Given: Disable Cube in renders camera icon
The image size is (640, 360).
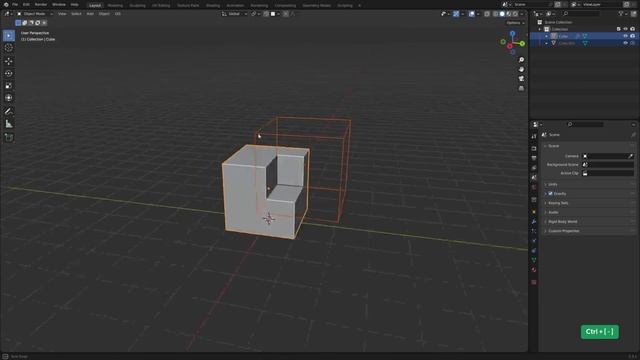Looking at the screenshot, I should click(x=633, y=36).
